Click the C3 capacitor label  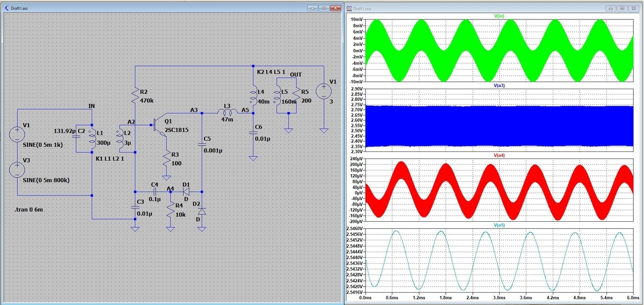click(141, 201)
